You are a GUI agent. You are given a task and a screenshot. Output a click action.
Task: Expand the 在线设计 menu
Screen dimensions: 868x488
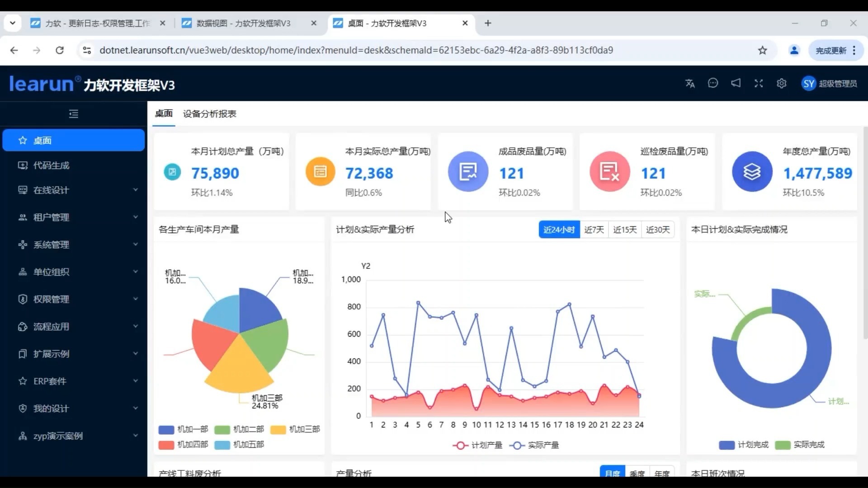click(74, 190)
